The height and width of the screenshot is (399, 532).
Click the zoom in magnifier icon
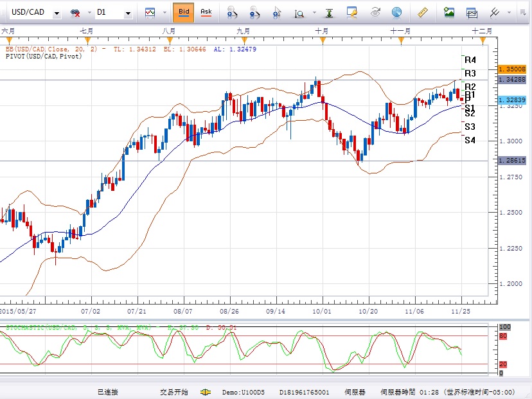click(232, 13)
